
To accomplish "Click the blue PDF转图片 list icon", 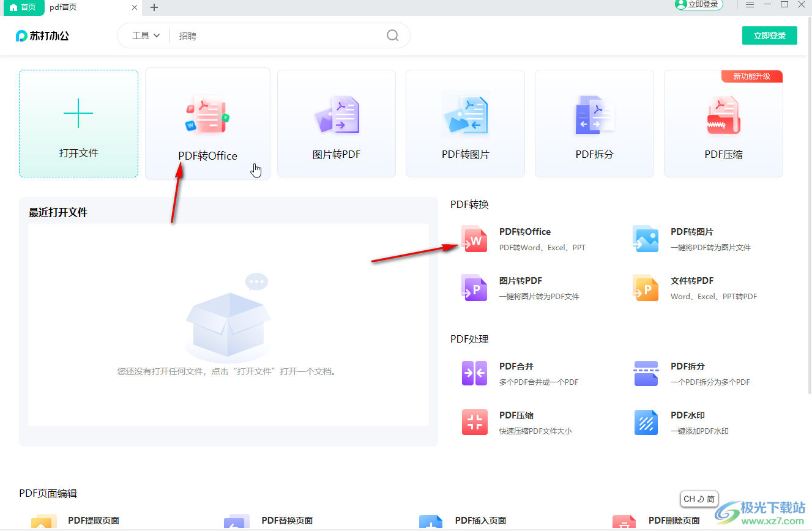I will pos(646,239).
